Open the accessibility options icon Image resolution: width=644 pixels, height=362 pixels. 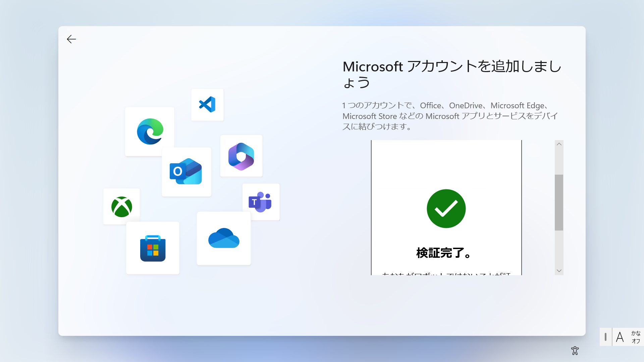coord(575,351)
